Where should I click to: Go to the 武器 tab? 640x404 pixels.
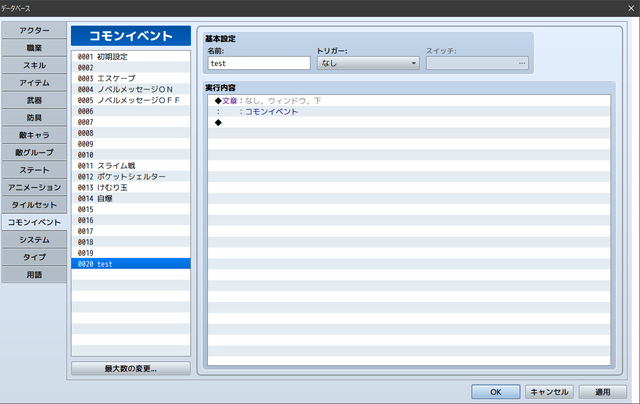click(34, 100)
